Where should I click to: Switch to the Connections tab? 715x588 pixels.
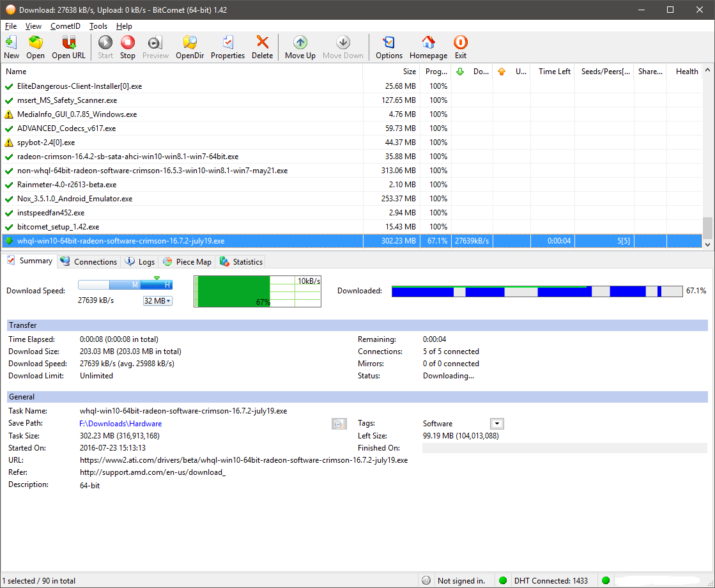[x=89, y=262]
